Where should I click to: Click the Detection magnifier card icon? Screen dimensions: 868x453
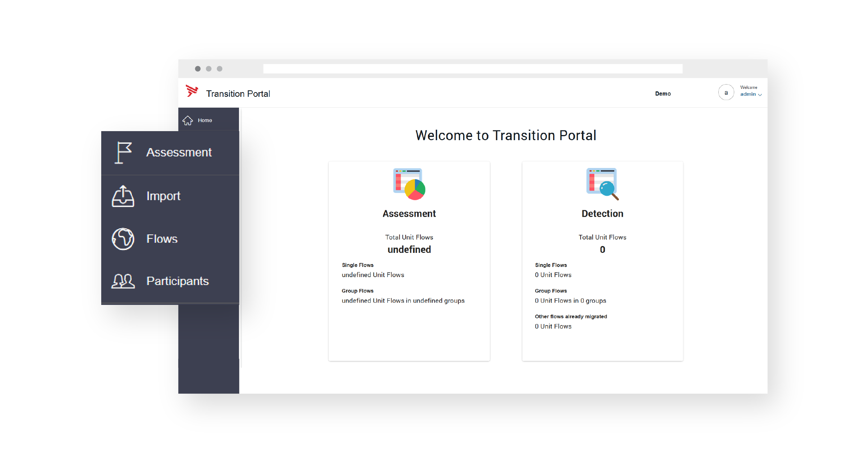point(602,184)
